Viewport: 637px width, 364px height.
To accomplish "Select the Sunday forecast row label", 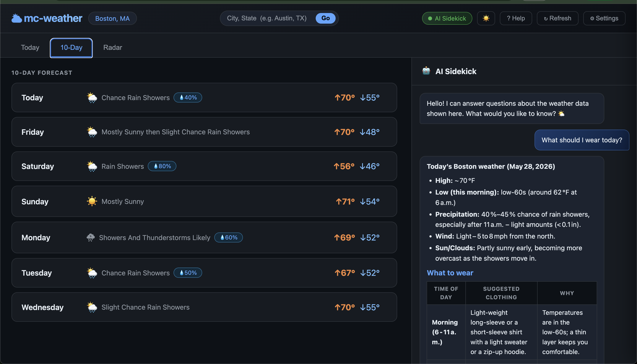I will (35, 201).
